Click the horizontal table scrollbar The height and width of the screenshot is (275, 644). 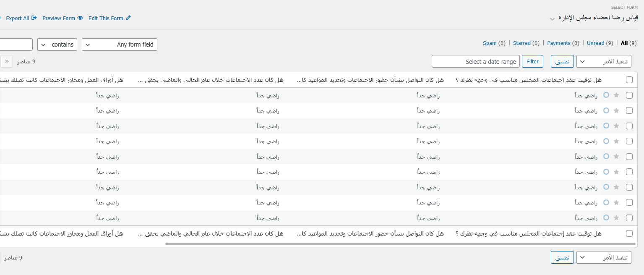(x=400, y=244)
